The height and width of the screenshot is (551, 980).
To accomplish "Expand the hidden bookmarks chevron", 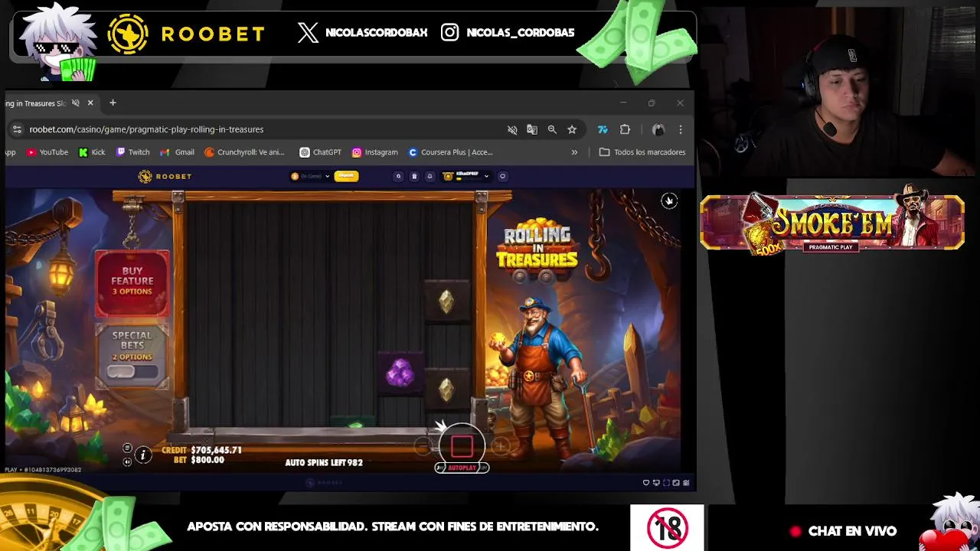I will coord(574,152).
